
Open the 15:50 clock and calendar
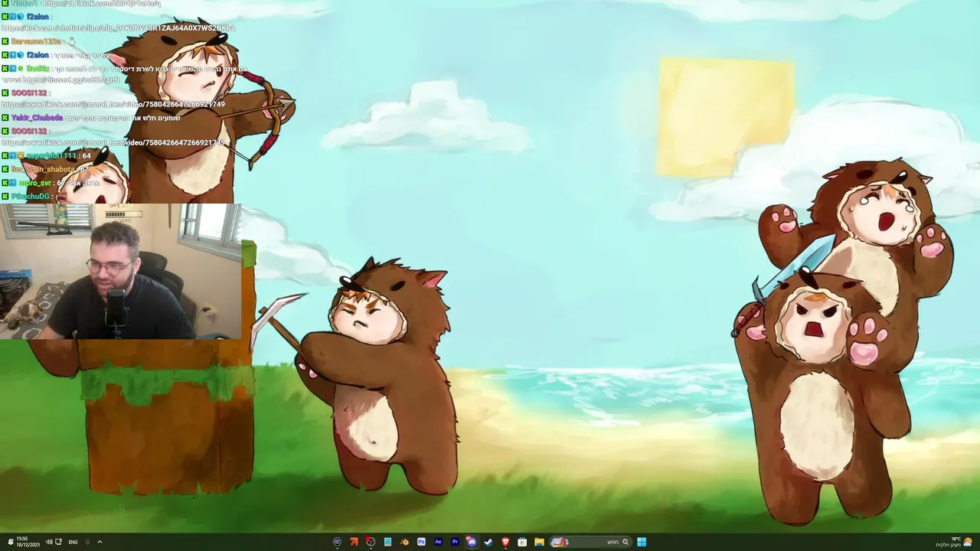(x=28, y=542)
